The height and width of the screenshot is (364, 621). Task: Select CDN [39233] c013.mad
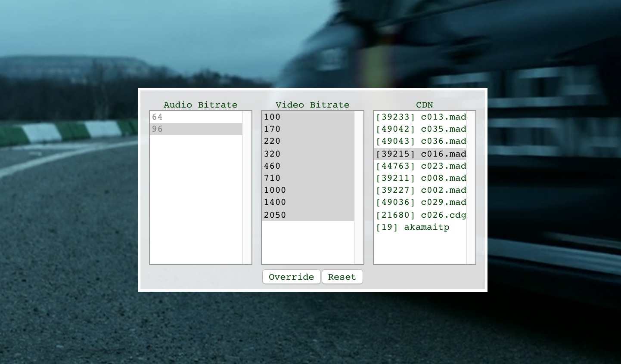(x=420, y=117)
